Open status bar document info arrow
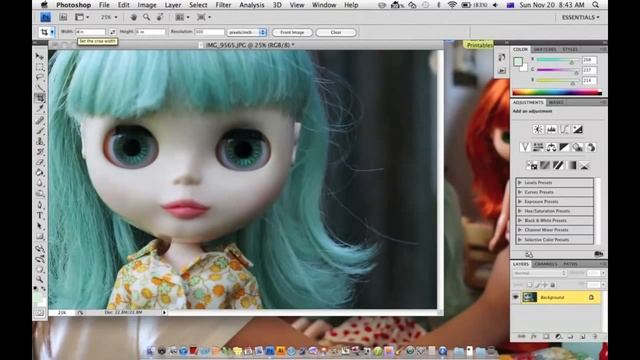 click(x=164, y=313)
